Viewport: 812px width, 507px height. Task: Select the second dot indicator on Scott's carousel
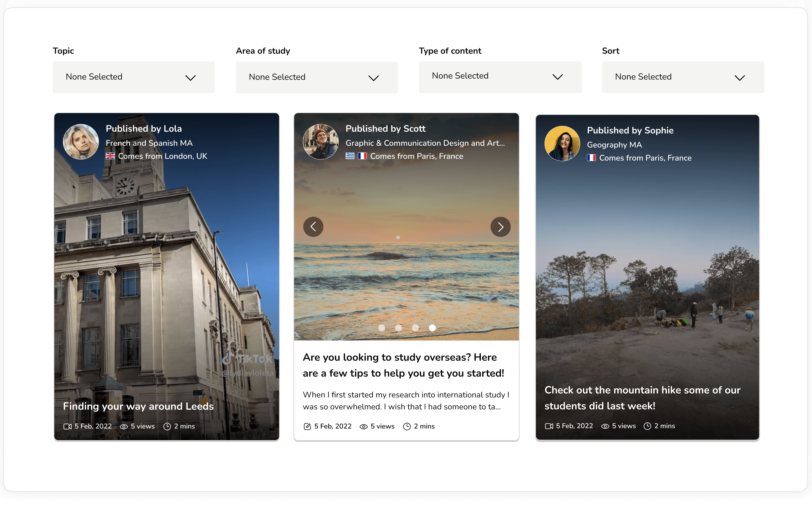click(x=398, y=328)
